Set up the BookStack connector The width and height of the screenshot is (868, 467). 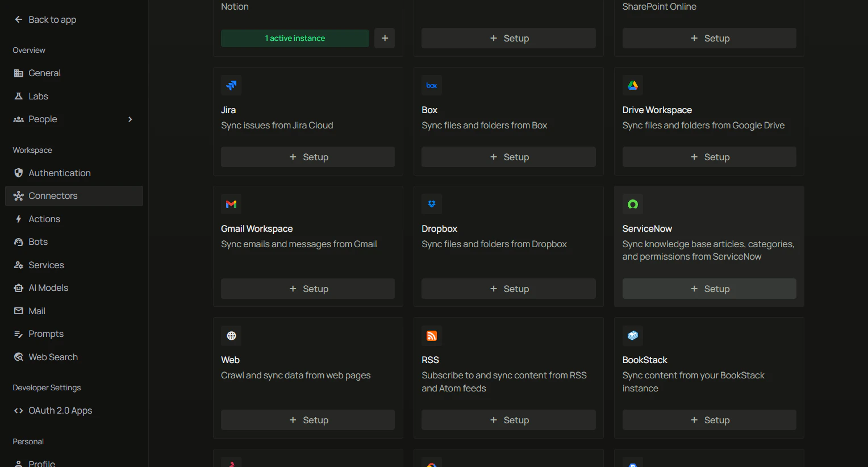[x=710, y=420]
